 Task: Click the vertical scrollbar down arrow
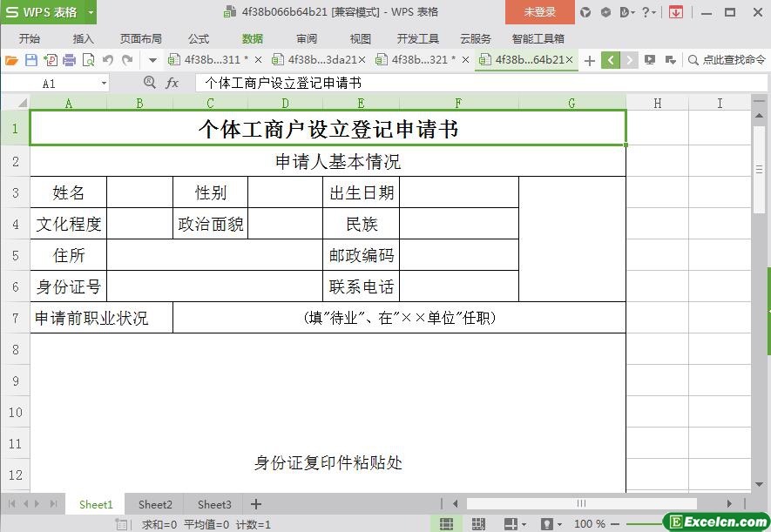coord(759,484)
